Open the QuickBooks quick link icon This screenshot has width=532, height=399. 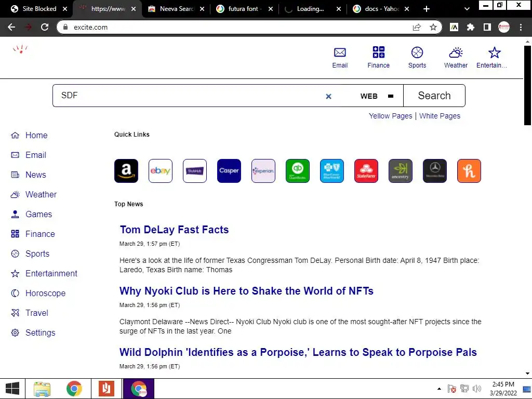coord(298,170)
